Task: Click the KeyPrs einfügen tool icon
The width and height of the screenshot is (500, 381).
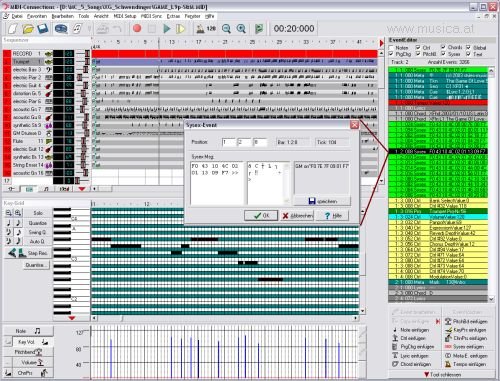Action: (x=448, y=330)
